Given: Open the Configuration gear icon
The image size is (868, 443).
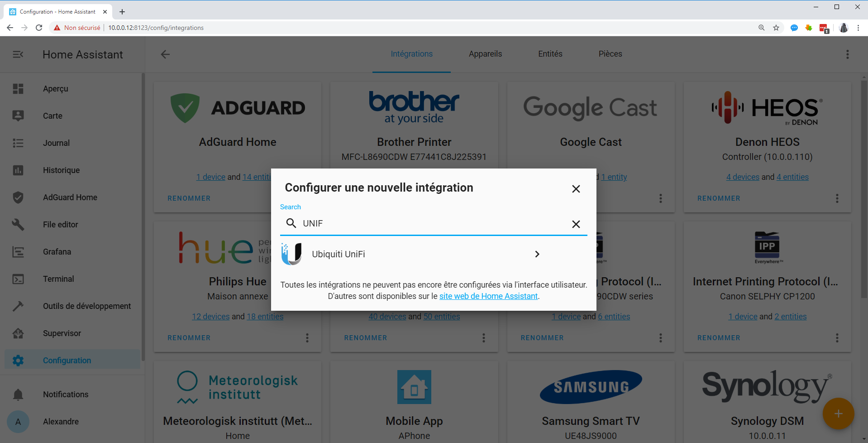Looking at the screenshot, I should pos(18,361).
